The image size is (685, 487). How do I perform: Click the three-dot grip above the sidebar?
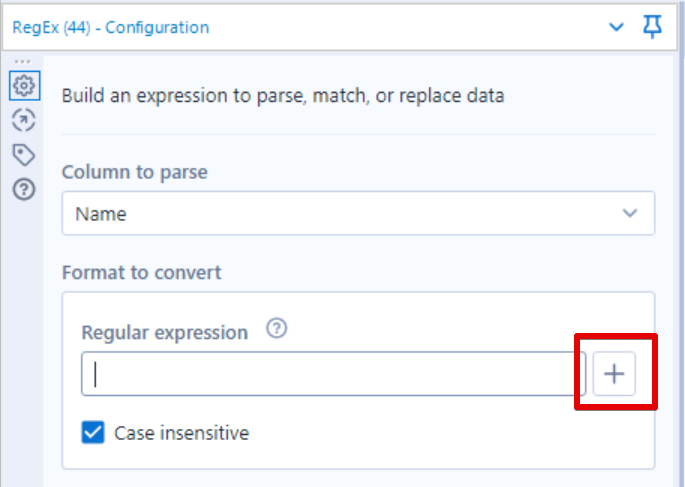22,62
